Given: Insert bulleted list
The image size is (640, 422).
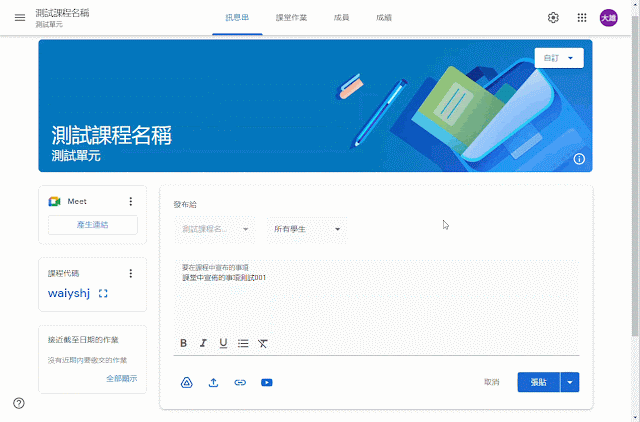Looking at the screenshot, I should point(243,343).
